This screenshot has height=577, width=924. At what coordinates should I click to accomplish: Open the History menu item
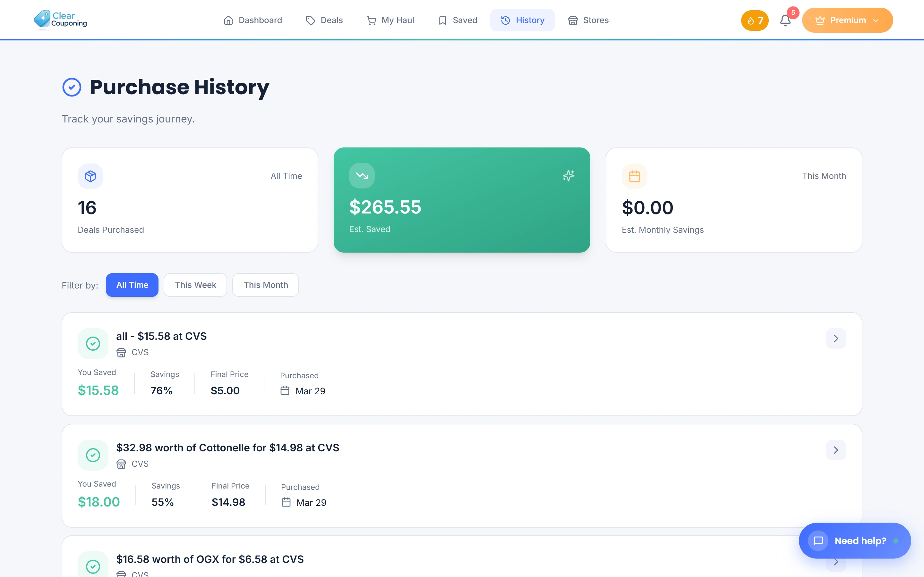(522, 20)
